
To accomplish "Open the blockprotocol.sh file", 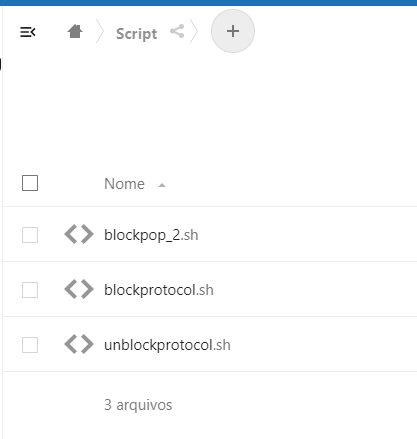I will click(159, 290).
